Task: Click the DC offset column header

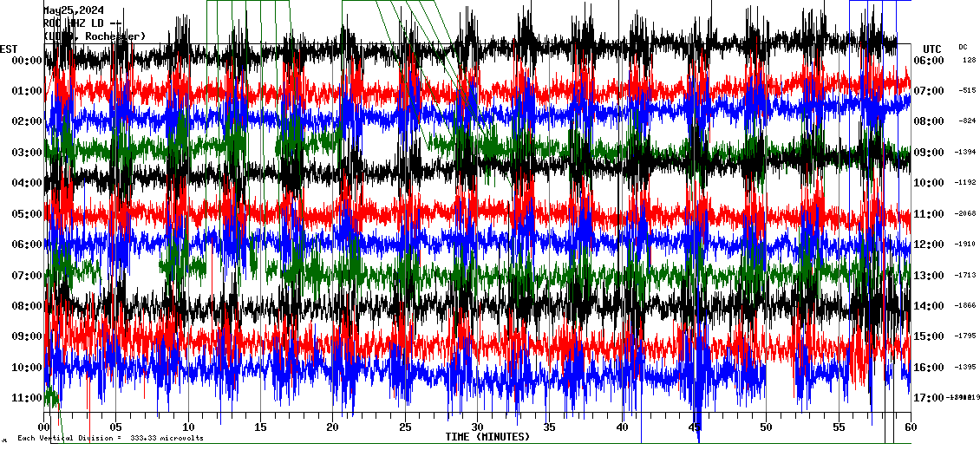Action: tap(963, 47)
